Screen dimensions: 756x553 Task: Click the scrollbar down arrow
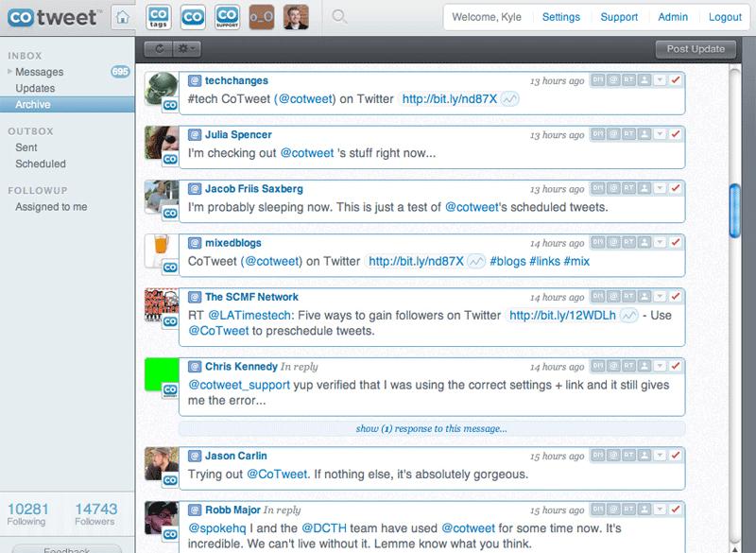[735, 549]
